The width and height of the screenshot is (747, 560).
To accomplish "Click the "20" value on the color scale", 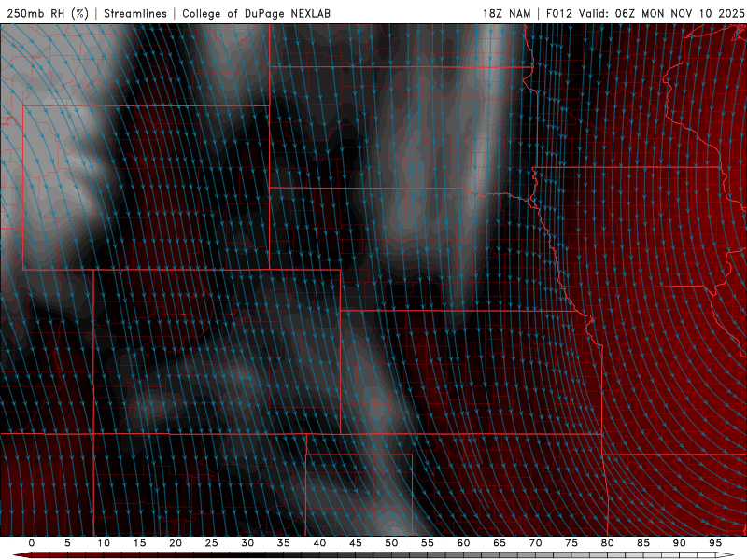I will 176,543.
